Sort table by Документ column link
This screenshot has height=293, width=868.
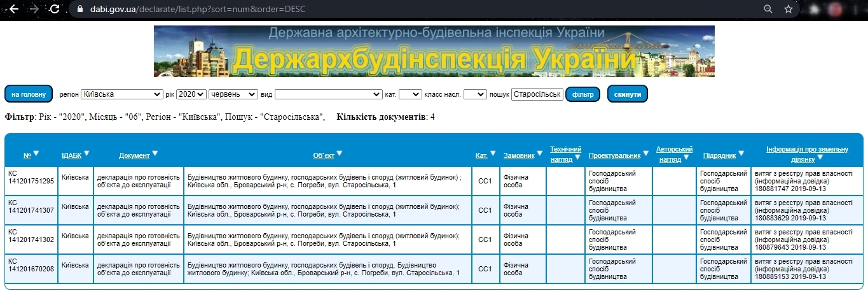[134, 155]
